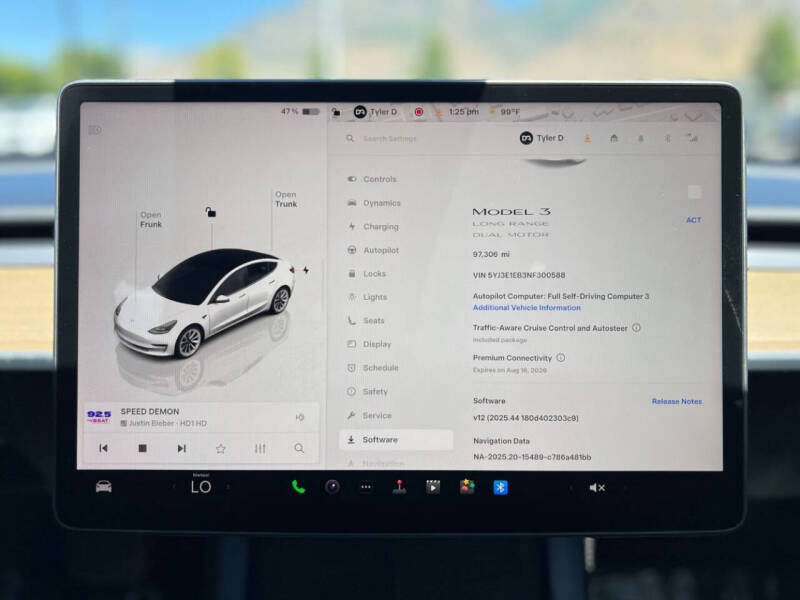This screenshot has height=600, width=800.
Task: Open Schedule settings menu
Action: coord(372,367)
